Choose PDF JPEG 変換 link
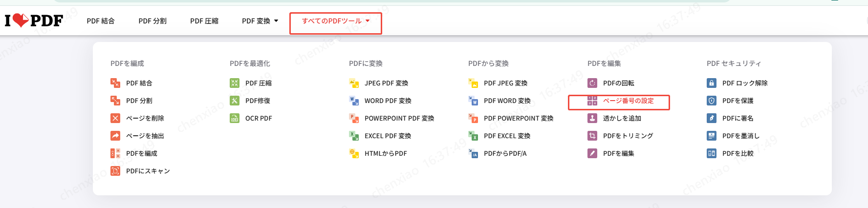This screenshot has width=868, height=208. (505, 83)
